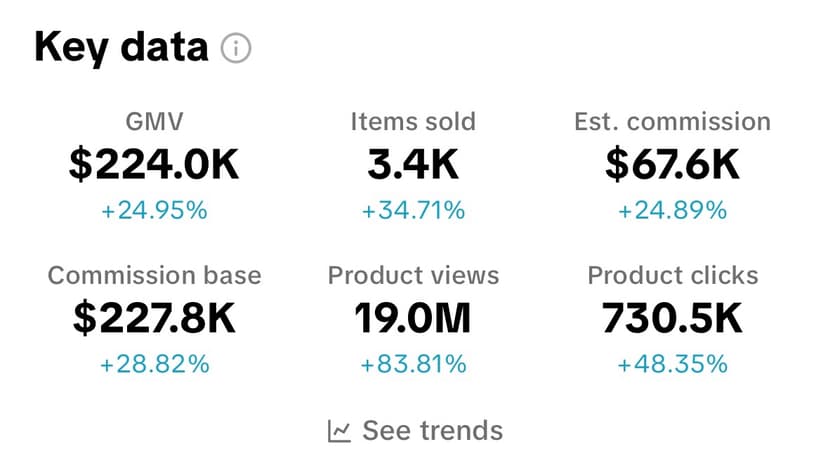The width and height of the screenshot is (828, 466).
Task: Click the Key data heading
Action: coord(121,48)
